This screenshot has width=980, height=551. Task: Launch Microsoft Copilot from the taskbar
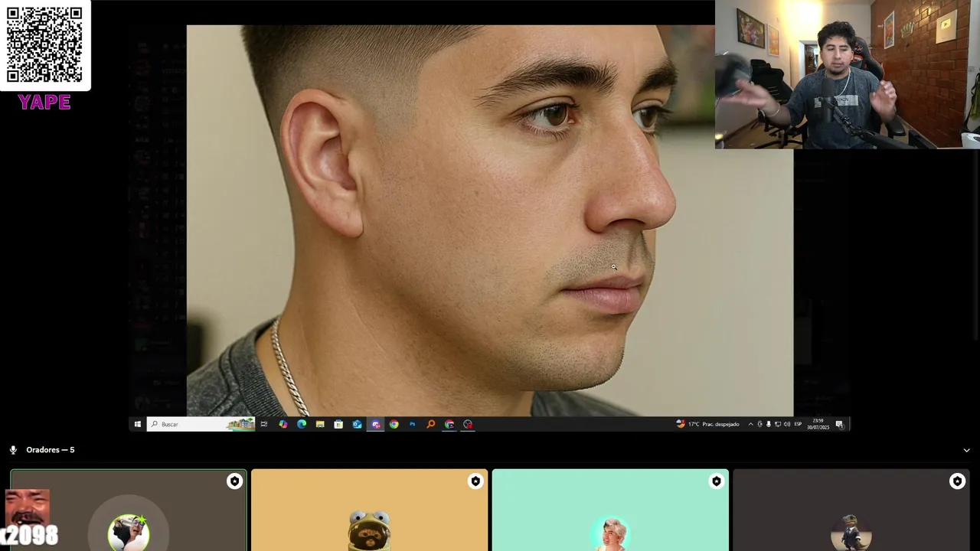tap(283, 424)
